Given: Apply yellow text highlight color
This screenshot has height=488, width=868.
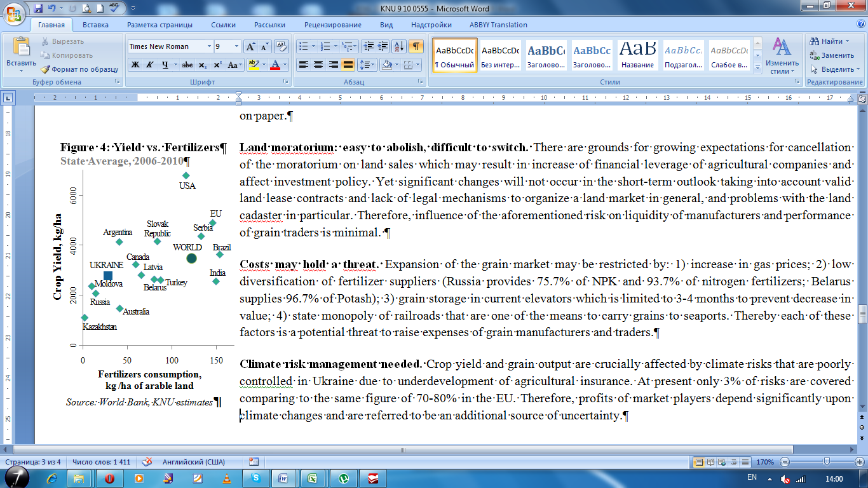Looking at the screenshot, I should point(253,65).
